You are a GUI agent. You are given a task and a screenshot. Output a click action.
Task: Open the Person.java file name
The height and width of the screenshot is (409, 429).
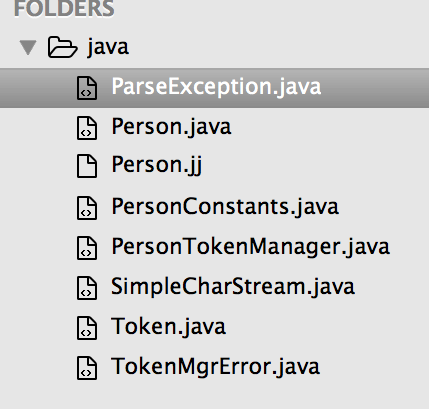click(171, 128)
